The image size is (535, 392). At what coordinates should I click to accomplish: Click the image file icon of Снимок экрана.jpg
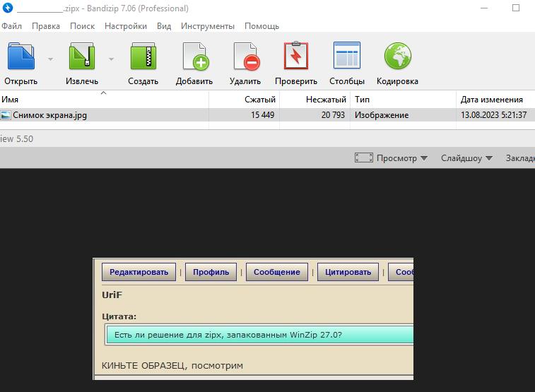coord(6,115)
